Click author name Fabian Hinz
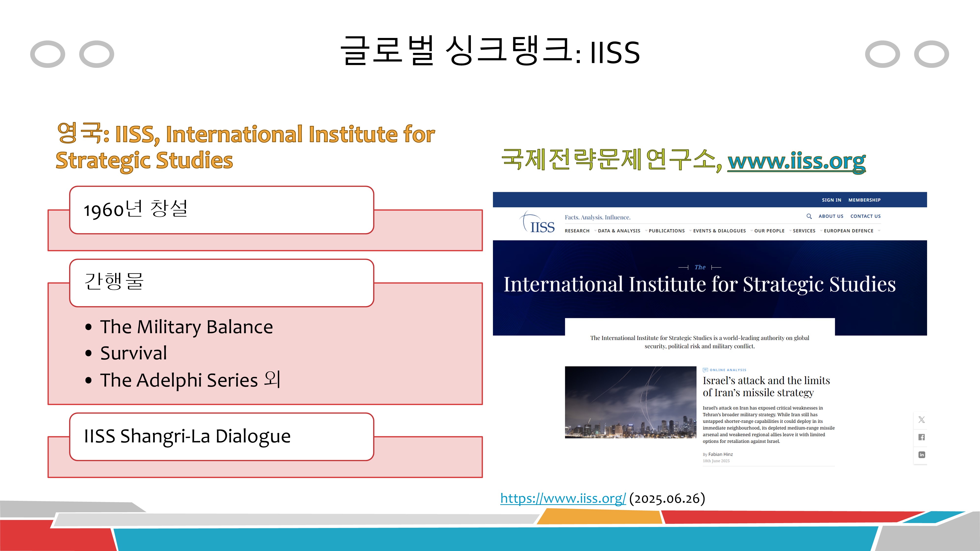Viewport: 980px width, 551px height. click(x=720, y=455)
